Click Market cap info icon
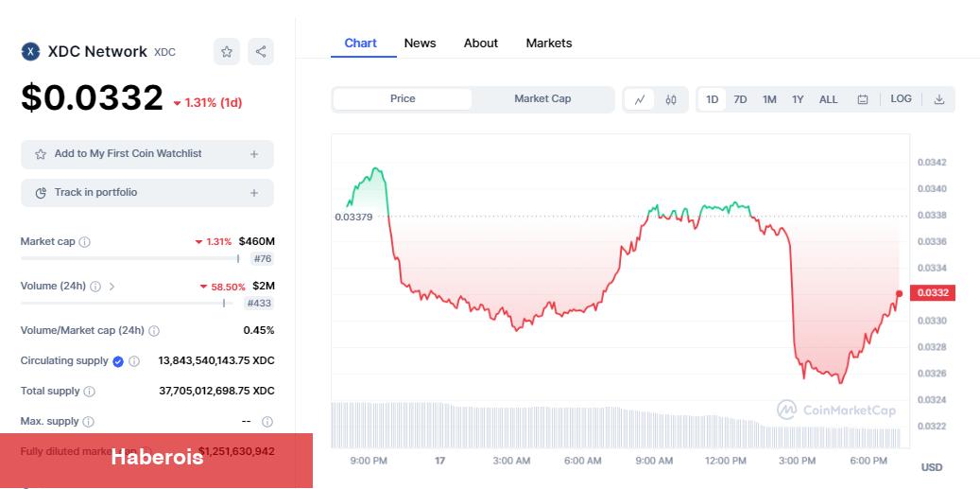 pos(84,242)
